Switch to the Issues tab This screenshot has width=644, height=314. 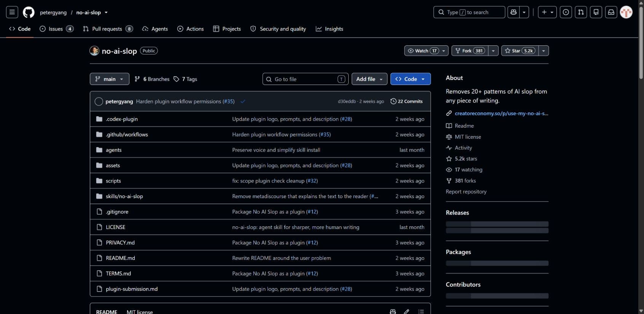(56, 29)
